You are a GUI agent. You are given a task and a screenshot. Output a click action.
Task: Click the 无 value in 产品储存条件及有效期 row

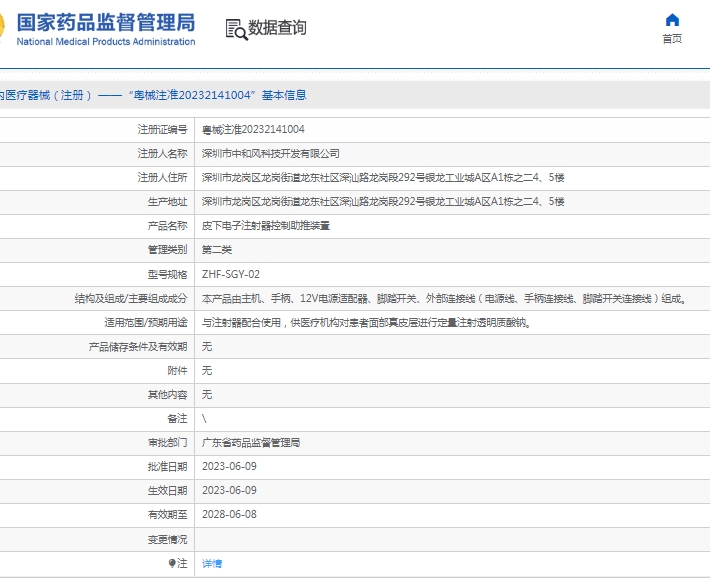point(207,346)
